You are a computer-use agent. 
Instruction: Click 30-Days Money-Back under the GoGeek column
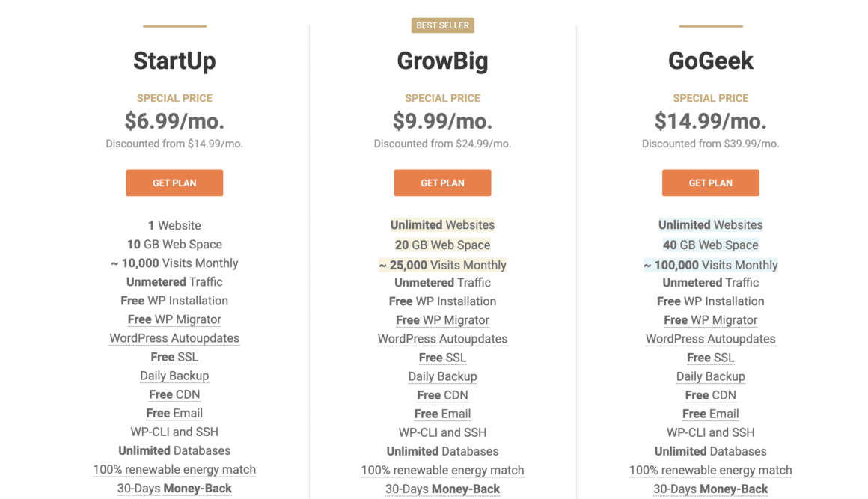pyautogui.click(x=710, y=488)
